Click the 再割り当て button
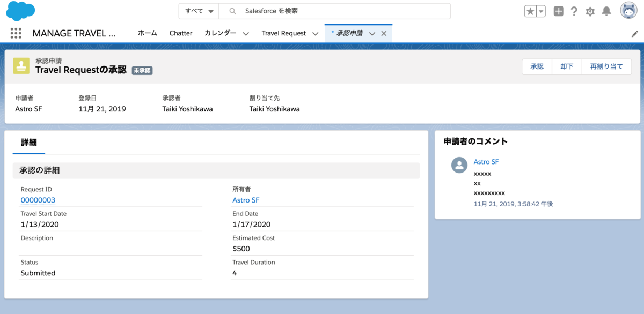Viewport: 644px width, 314px height. point(606,66)
